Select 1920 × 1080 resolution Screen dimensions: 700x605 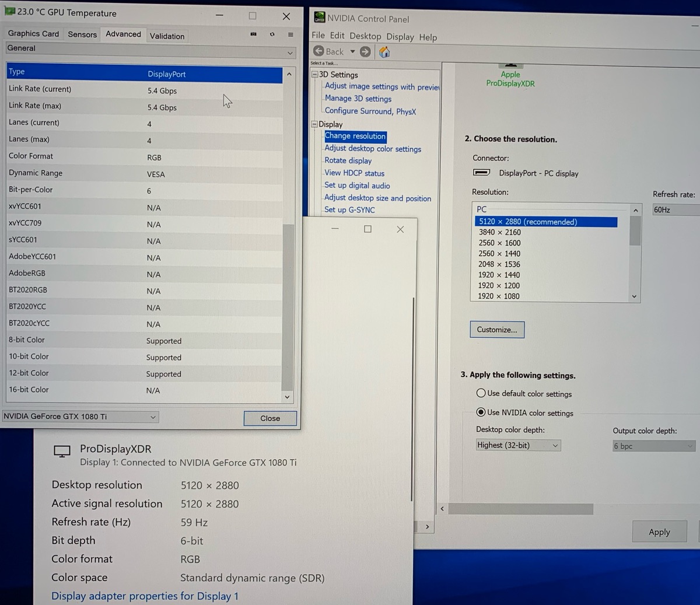(499, 296)
